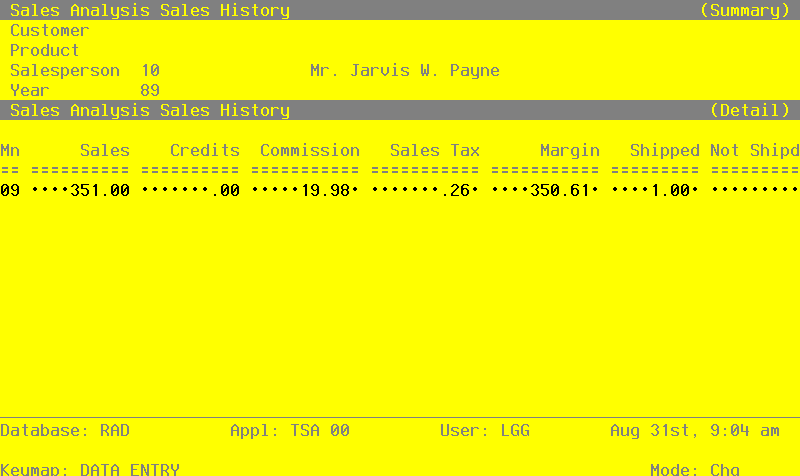Click the Sales column header

pyautogui.click(x=105, y=151)
